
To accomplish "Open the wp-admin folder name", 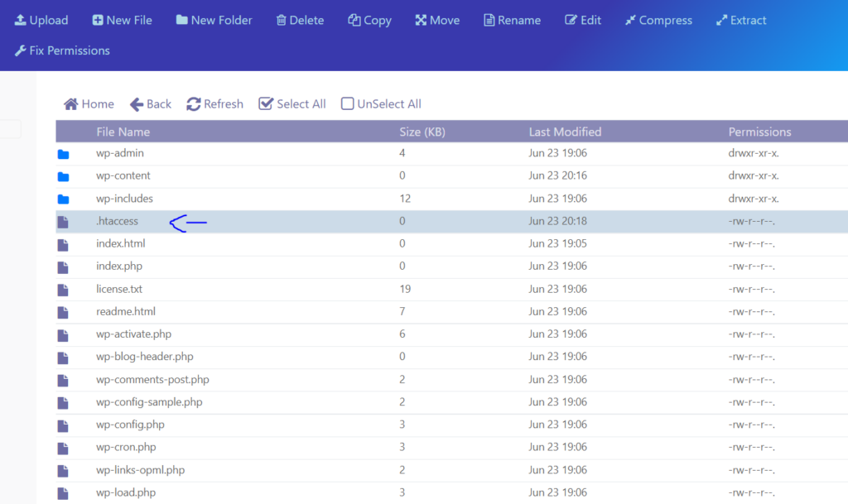I will pos(120,153).
